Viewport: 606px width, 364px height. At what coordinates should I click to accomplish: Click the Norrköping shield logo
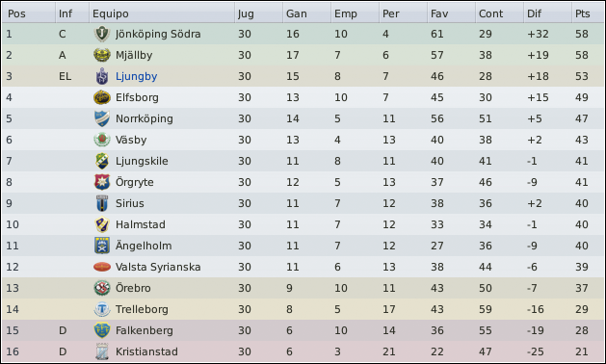pos(102,118)
